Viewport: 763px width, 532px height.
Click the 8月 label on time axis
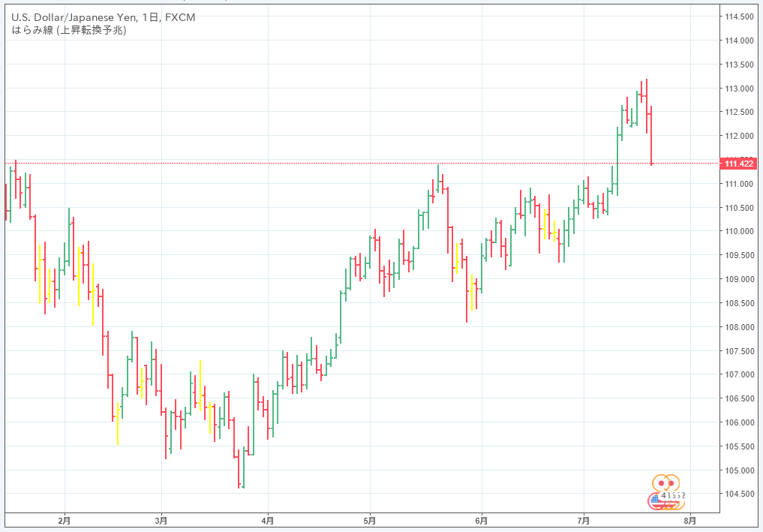tap(690, 521)
